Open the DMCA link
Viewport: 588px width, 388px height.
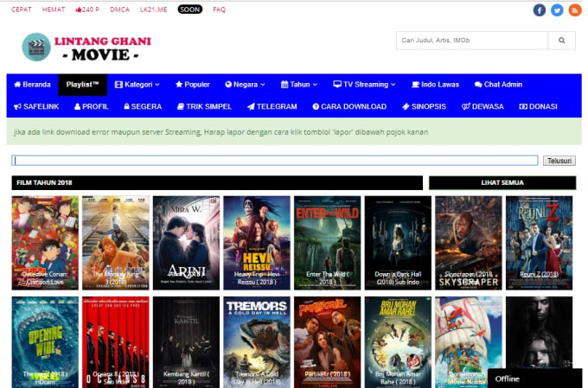coord(119,10)
